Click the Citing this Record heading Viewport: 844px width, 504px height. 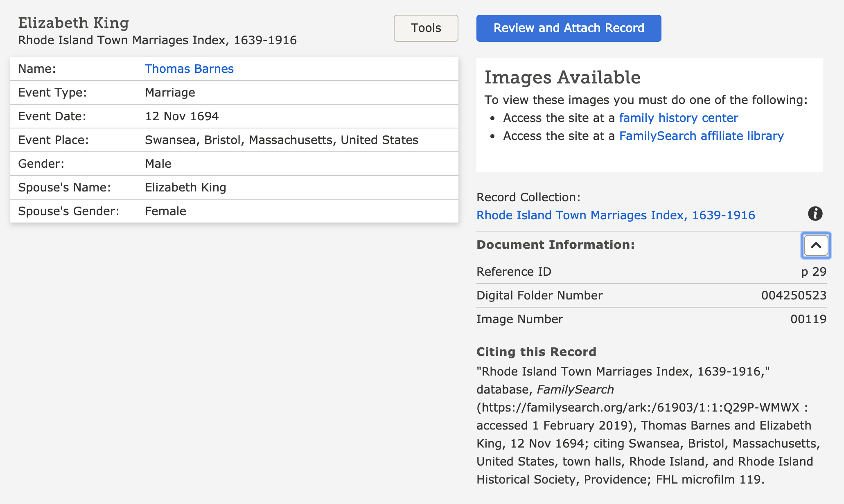[x=536, y=352]
